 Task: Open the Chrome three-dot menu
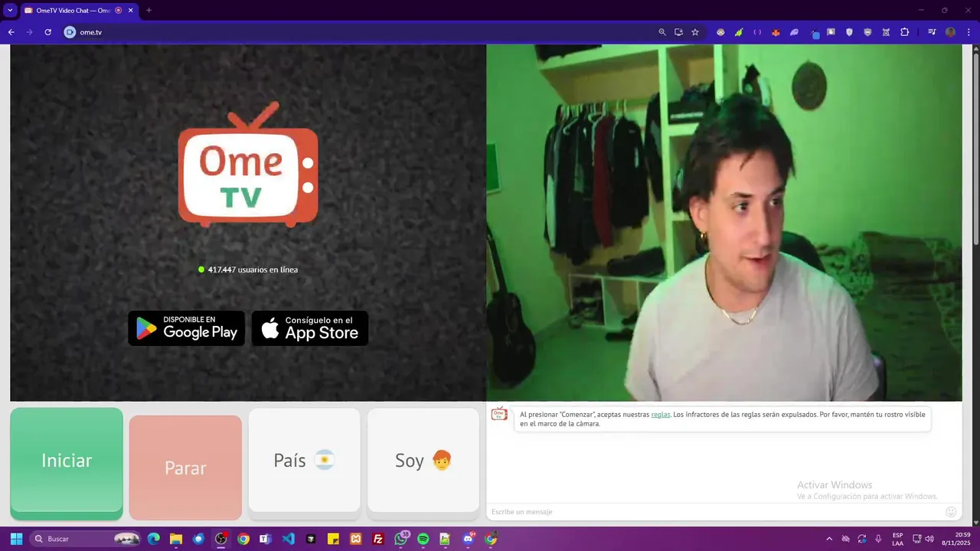pyautogui.click(x=969, y=32)
